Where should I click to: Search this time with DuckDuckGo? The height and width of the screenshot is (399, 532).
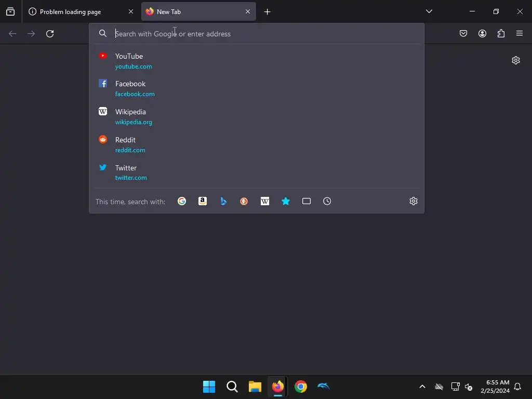pyautogui.click(x=244, y=201)
